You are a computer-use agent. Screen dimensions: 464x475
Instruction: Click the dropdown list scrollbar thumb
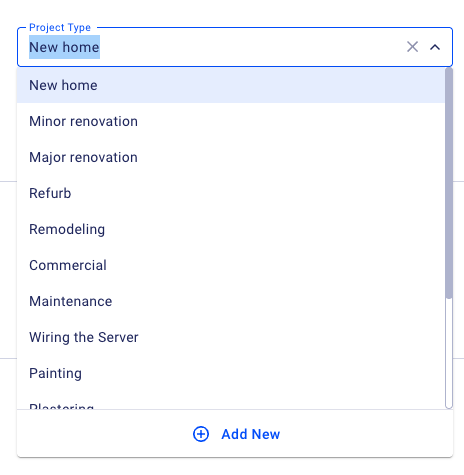(x=449, y=183)
